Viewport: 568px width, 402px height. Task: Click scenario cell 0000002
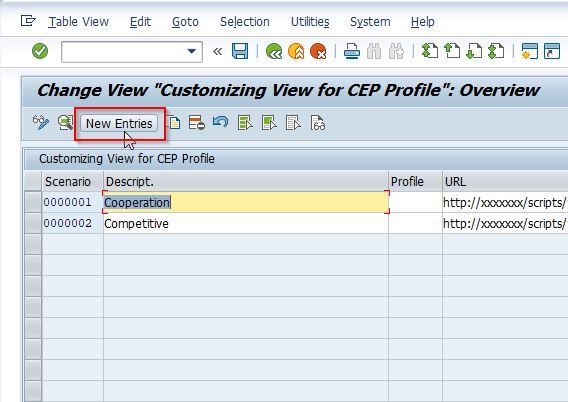pos(72,223)
